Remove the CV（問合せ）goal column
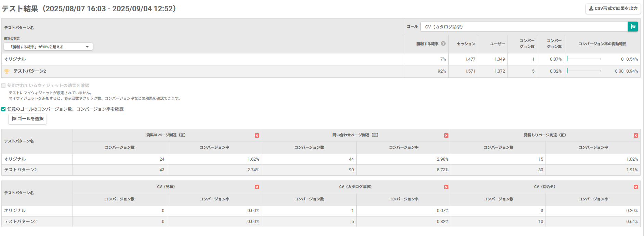Screen dimensions: 644x236 point(636,187)
